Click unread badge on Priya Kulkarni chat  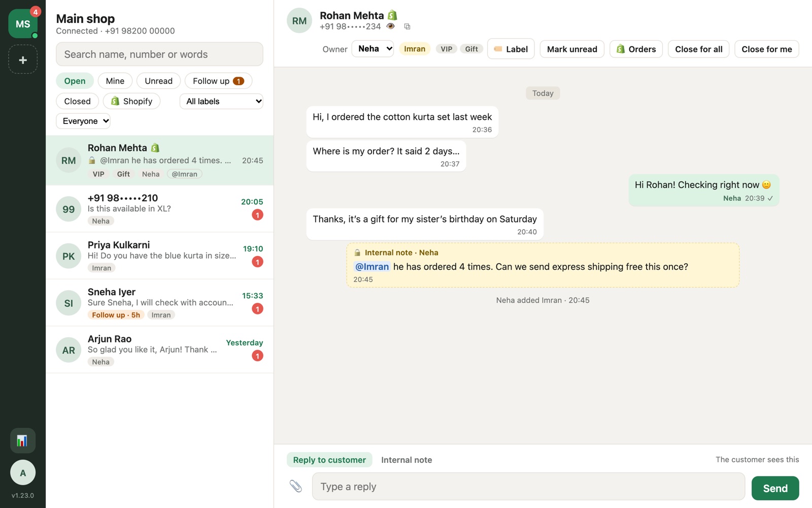click(257, 262)
